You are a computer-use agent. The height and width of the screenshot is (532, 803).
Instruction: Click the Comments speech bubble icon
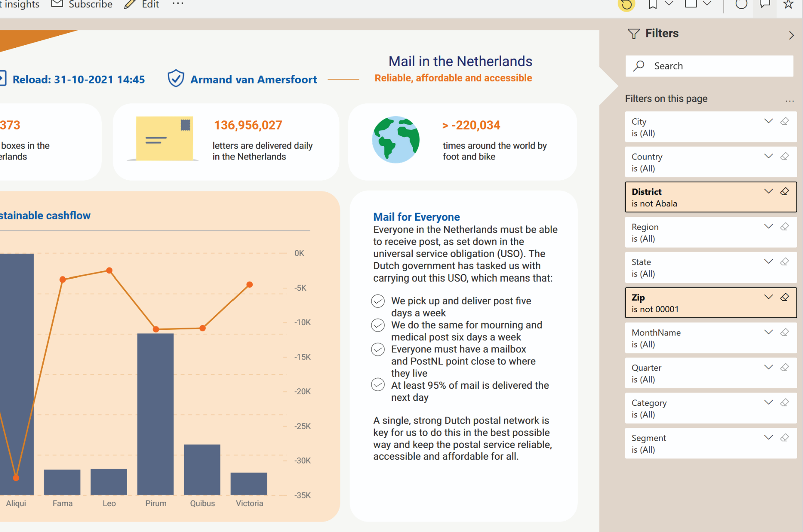click(x=765, y=4)
